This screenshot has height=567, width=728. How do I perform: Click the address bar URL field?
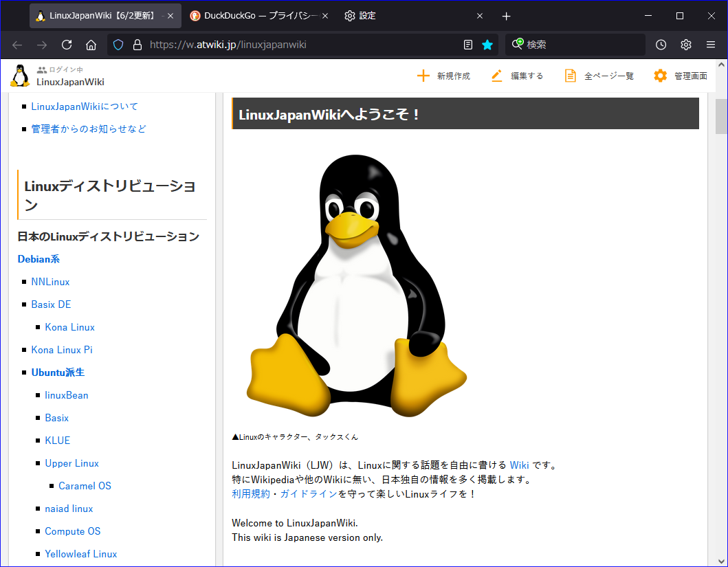point(302,45)
